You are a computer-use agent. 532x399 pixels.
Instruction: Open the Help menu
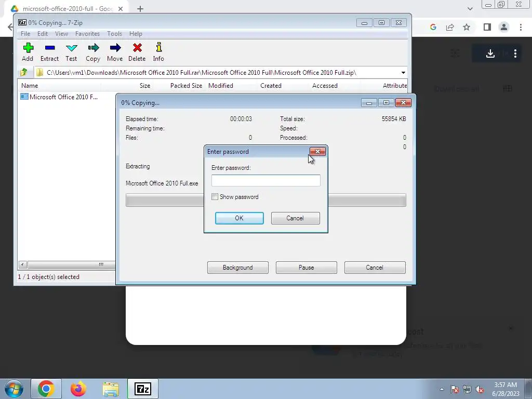click(136, 34)
